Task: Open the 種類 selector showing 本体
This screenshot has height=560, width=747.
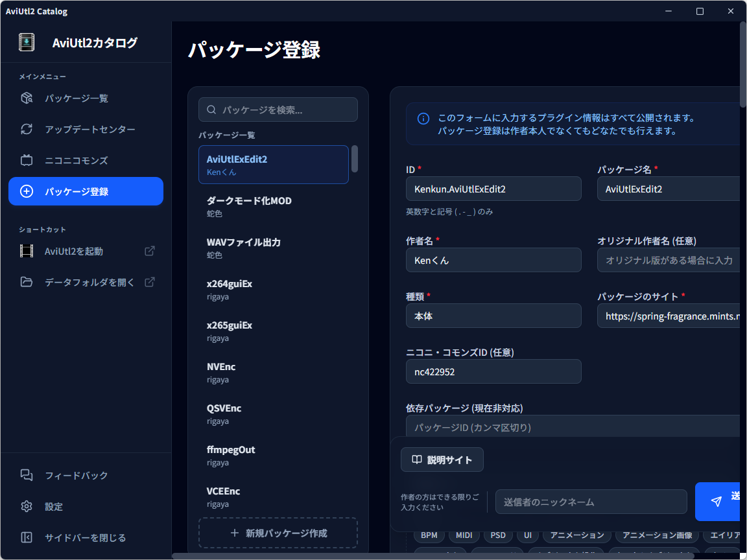Action: [493, 316]
